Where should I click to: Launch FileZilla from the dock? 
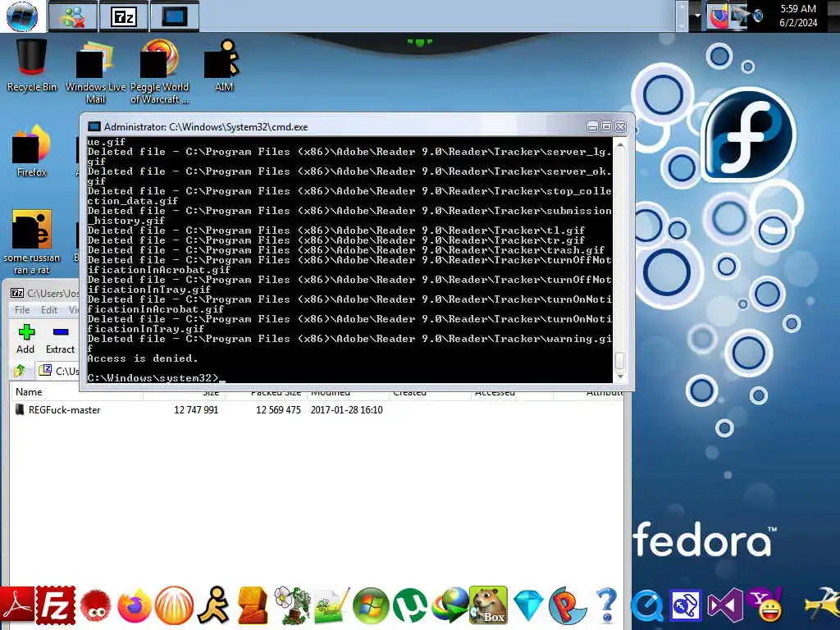tap(56, 605)
